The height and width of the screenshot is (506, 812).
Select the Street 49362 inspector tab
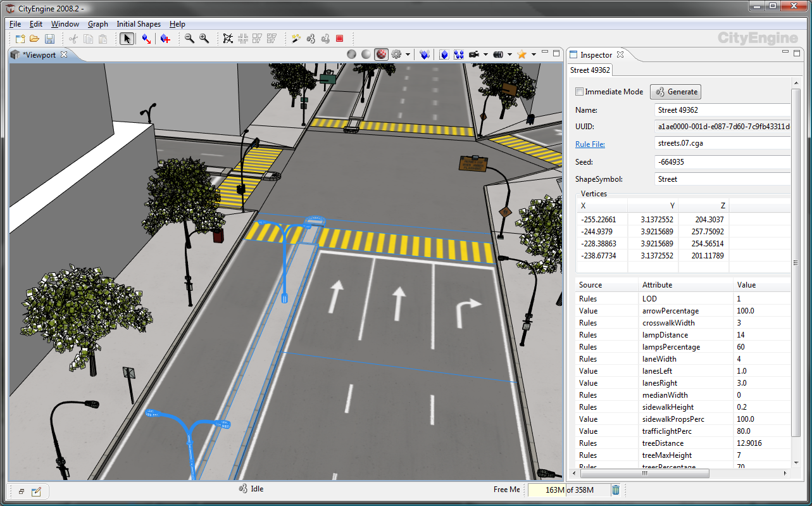click(590, 70)
